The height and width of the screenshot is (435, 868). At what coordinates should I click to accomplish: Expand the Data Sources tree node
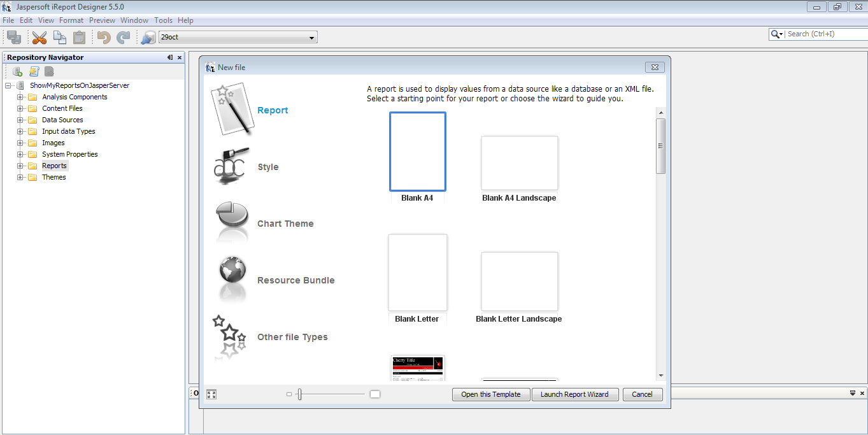pos(19,120)
